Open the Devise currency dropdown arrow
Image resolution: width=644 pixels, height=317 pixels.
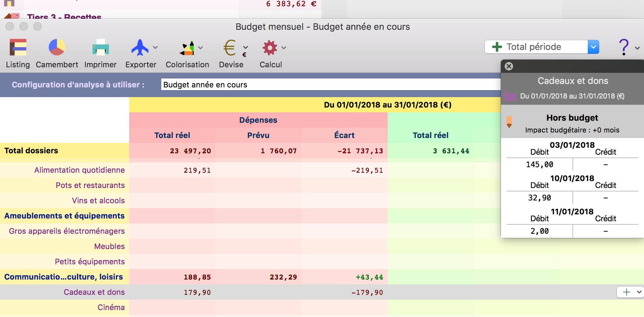point(246,48)
